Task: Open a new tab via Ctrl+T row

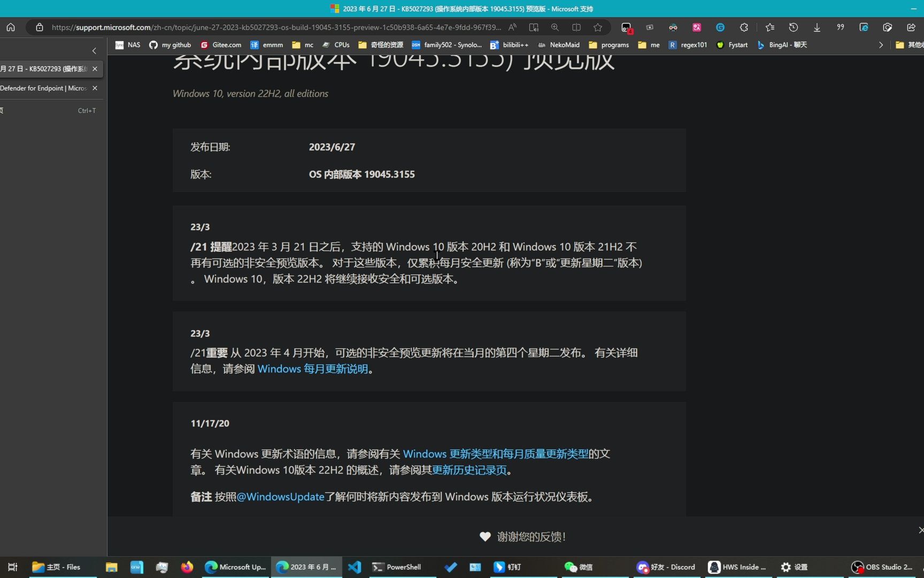Action: (x=51, y=111)
